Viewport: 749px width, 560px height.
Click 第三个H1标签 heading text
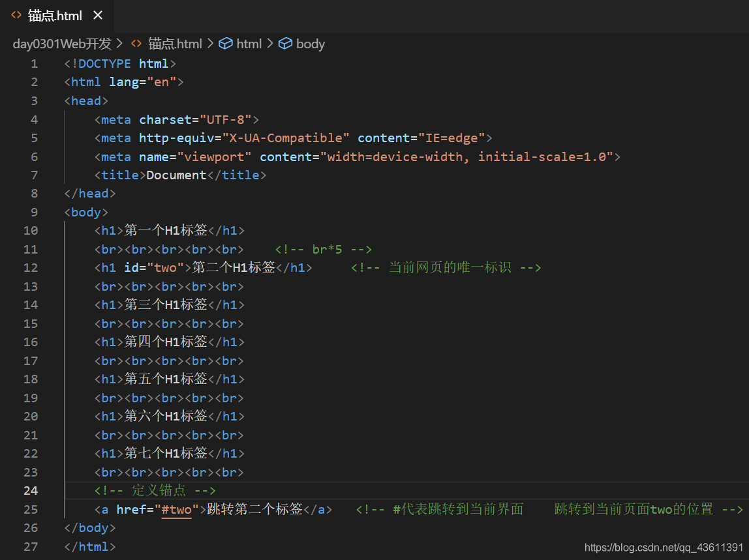pyautogui.click(x=166, y=304)
